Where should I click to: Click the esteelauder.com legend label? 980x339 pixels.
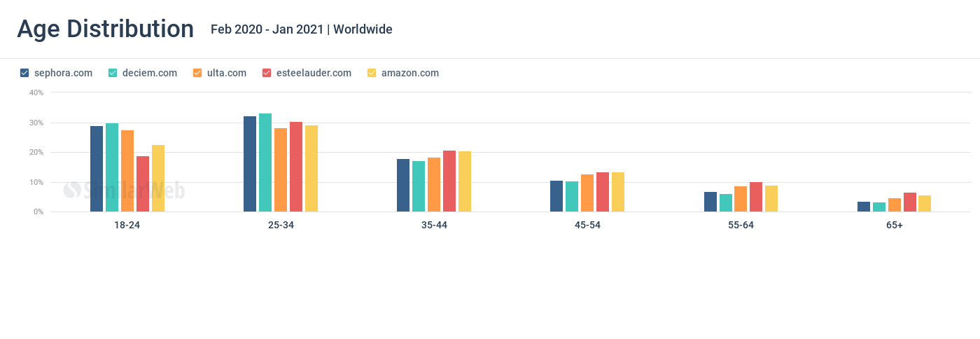tap(314, 73)
